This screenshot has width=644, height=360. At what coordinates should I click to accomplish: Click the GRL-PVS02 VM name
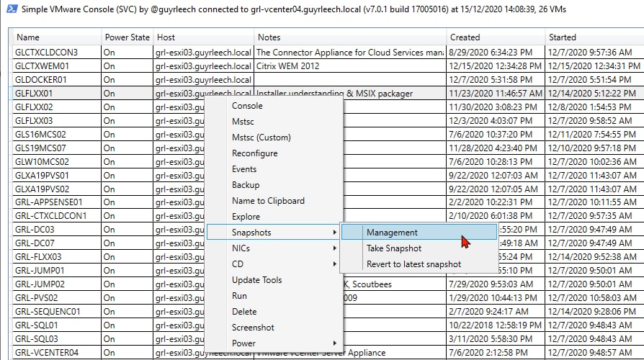point(36,297)
